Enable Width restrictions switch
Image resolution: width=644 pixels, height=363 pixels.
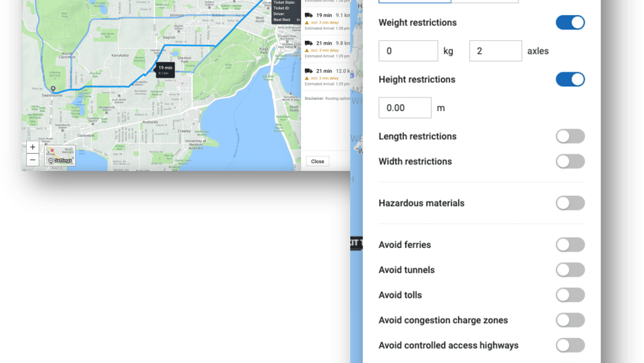pos(570,161)
